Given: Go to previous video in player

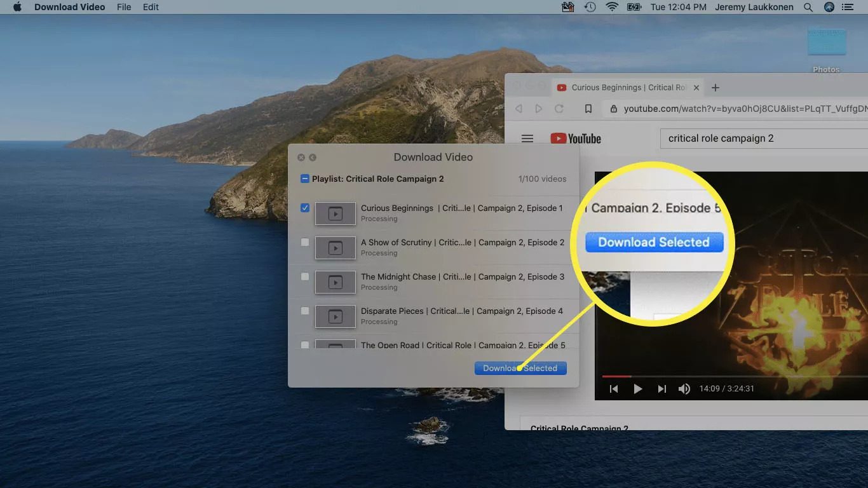Looking at the screenshot, I should pos(614,389).
